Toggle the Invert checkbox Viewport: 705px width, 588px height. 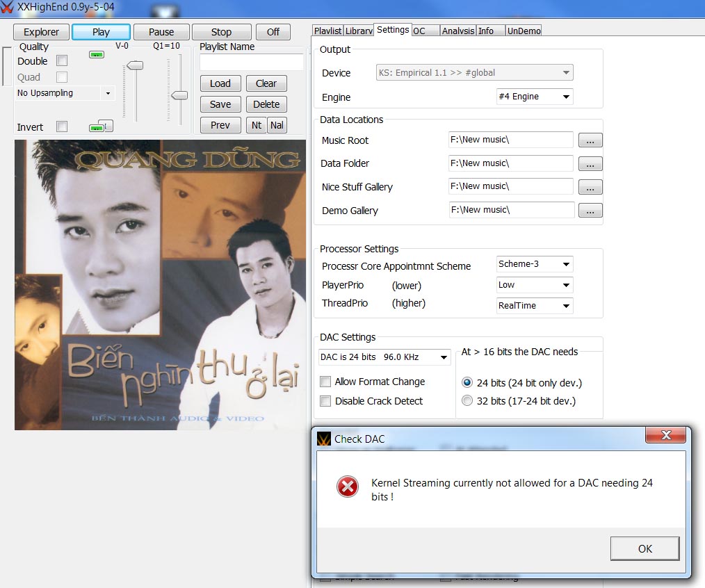pos(62,126)
